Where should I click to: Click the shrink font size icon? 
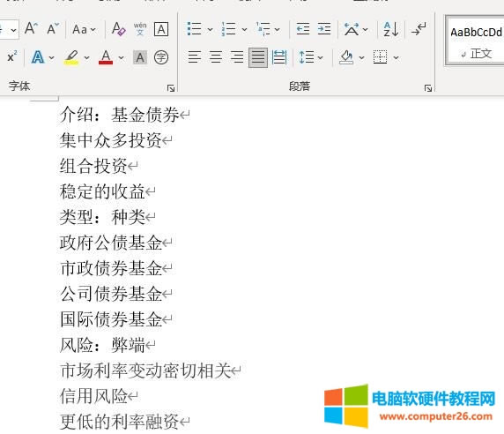[x=52, y=28]
